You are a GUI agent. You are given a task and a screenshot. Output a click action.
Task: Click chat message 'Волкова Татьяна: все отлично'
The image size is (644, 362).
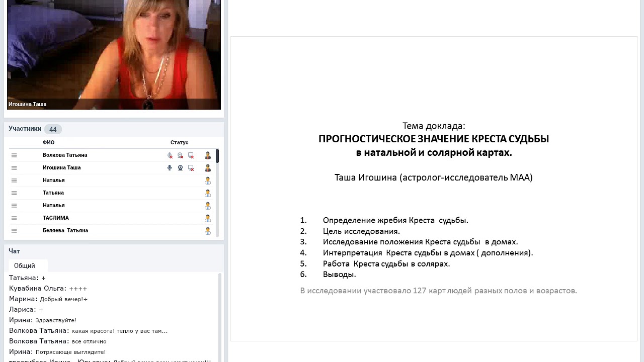coord(58,341)
